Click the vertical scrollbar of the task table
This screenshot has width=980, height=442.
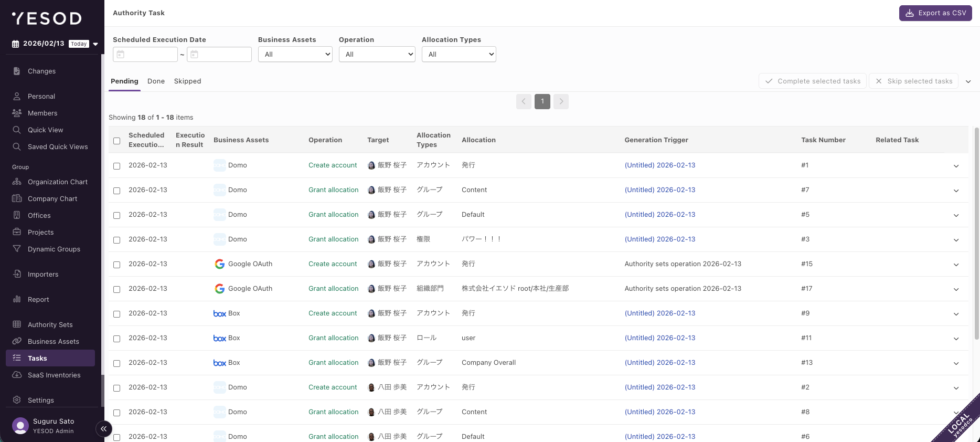(x=976, y=234)
